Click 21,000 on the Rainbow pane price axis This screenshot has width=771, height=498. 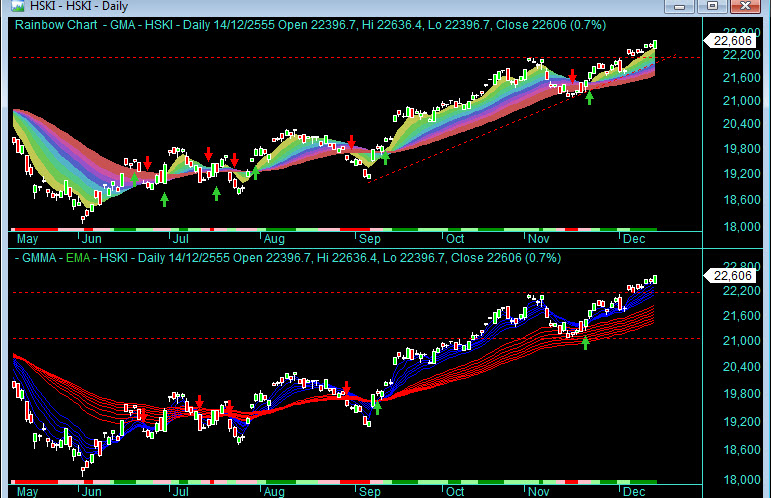741,101
